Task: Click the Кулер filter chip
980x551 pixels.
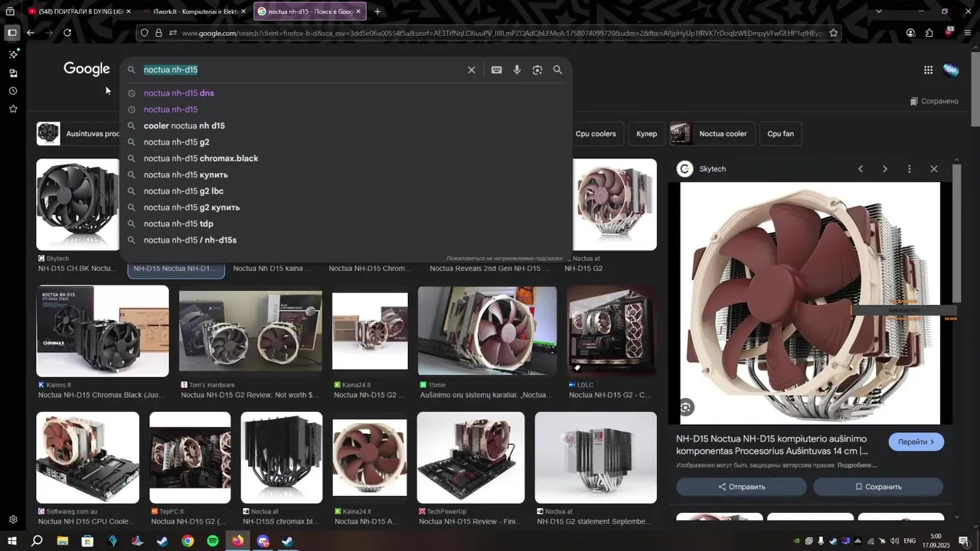Action: tap(647, 134)
